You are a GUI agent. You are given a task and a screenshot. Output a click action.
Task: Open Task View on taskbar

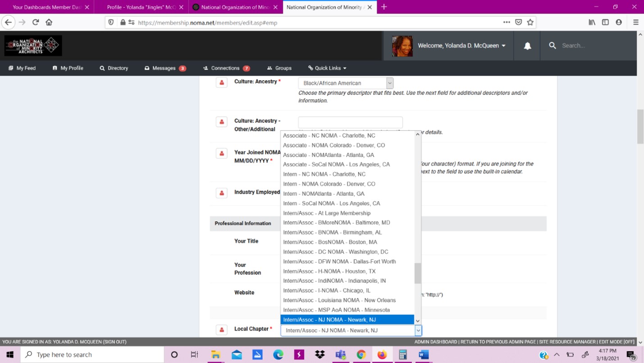(195, 354)
